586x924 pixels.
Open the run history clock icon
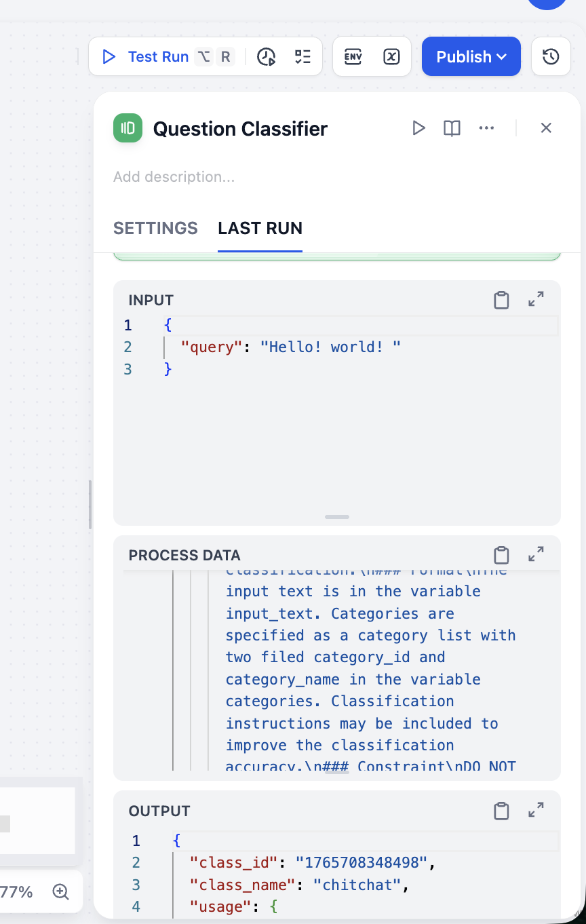pyautogui.click(x=267, y=56)
